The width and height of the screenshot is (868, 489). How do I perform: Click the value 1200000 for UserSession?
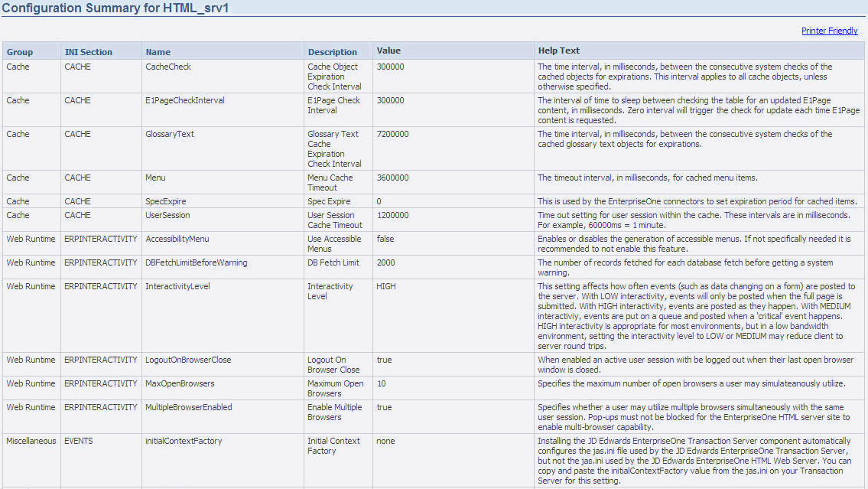click(x=392, y=215)
